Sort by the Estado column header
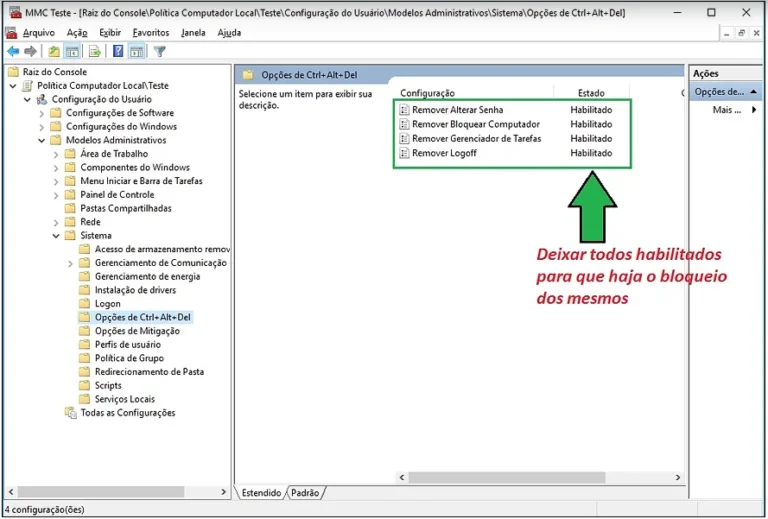Image resolution: width=768 pixels, height=519 pixels. pyautogui.click(x=591, y=93)
